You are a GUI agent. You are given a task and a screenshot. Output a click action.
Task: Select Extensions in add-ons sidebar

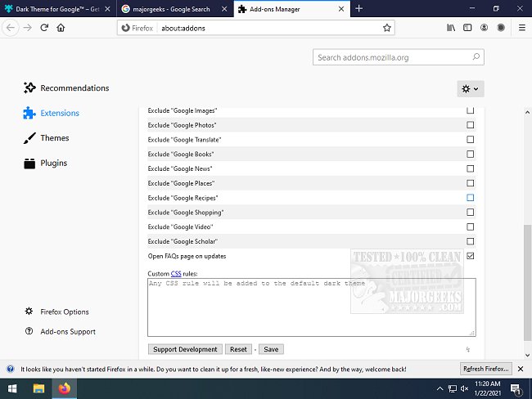(52, 113)
